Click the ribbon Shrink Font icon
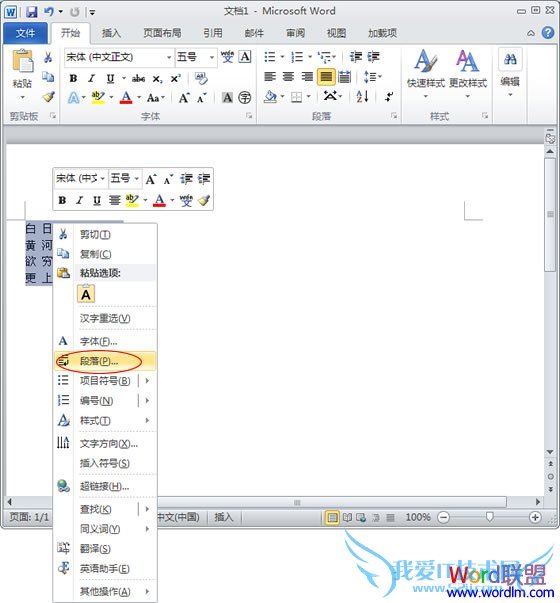This screenshot has width=560, height=603. click(202, 98)
